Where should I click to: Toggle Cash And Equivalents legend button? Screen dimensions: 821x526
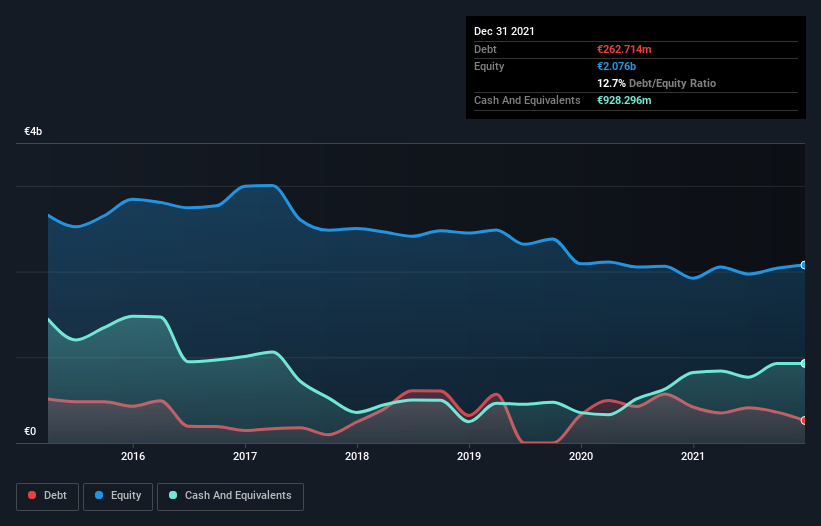(230, 496)
